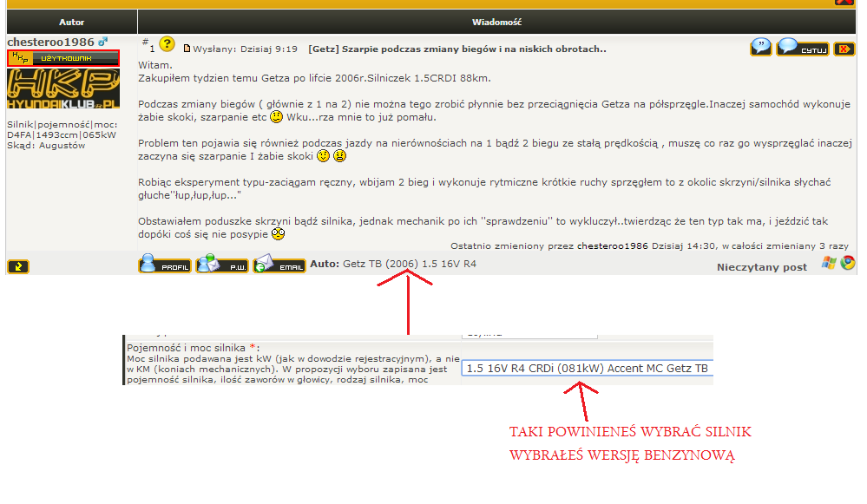Click the post number #1 link
Viewport: 867px width, 504px height.
coord(148,45)
